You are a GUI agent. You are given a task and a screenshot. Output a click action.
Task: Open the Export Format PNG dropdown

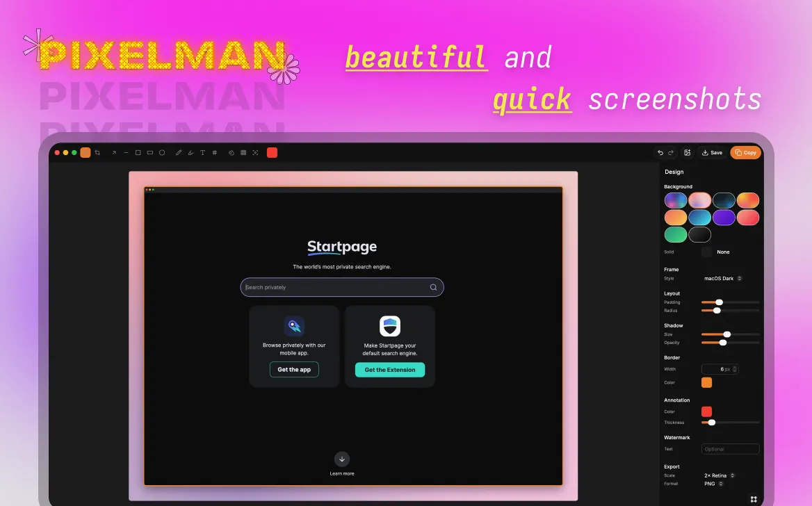pos(713,484)
